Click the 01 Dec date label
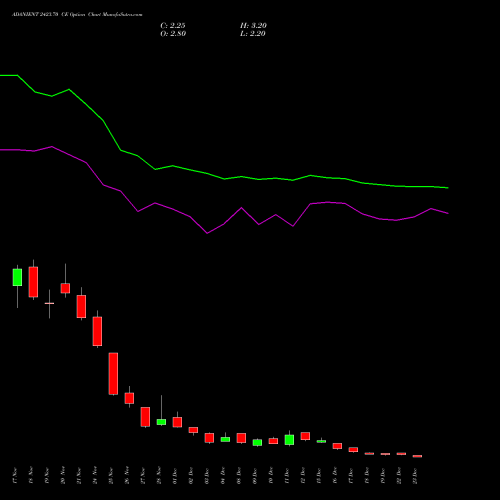Image resolution: width=500 pixels, height=500 pixels. pos(175,476)
